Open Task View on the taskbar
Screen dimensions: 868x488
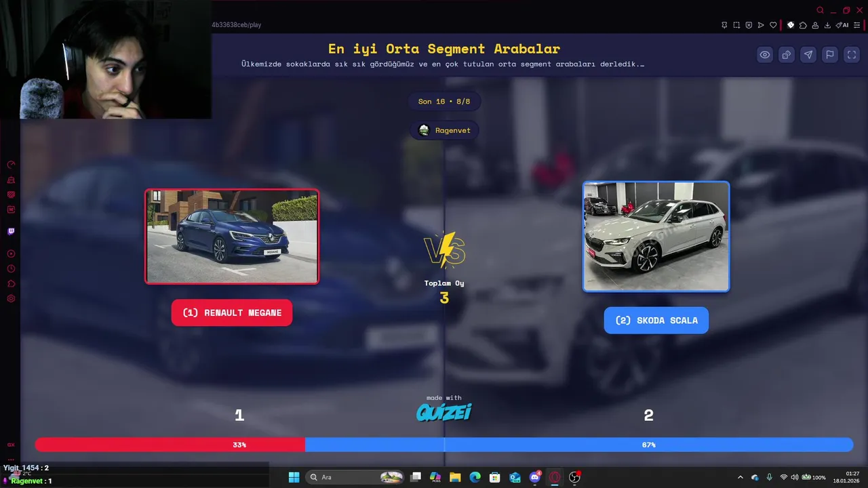click(416, 477)
